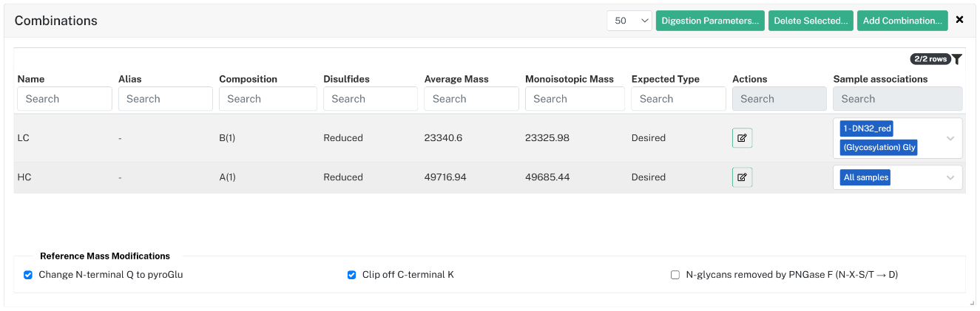Click average mass 23340.6
980x311 pixels.
pyautogui.click(x=444, y=138)
